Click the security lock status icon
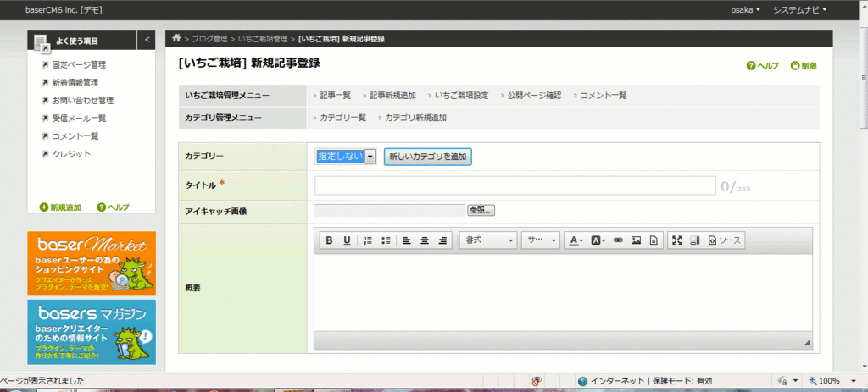868x392 pixels. (783, 381)
